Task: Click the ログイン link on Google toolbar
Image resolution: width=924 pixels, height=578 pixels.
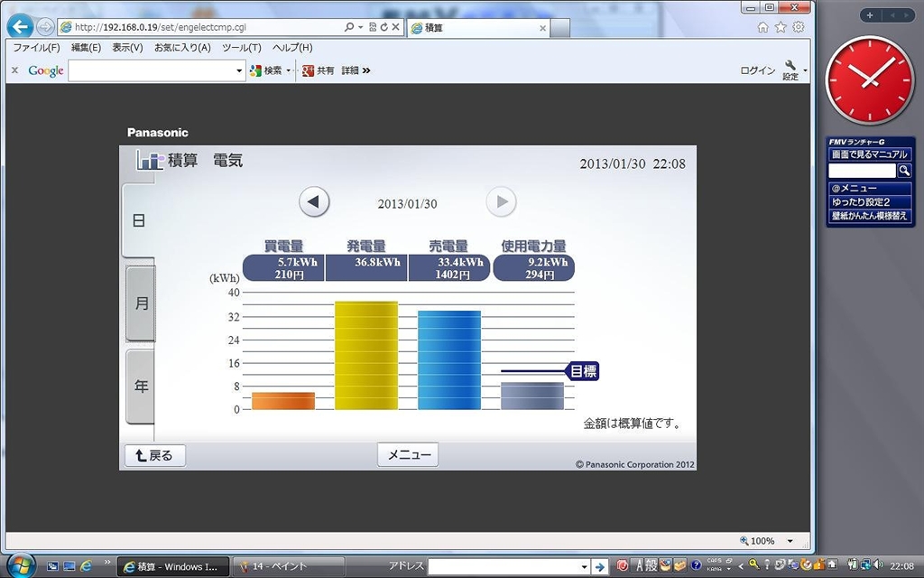Action: pyautogui.click(x=758, y=70)
